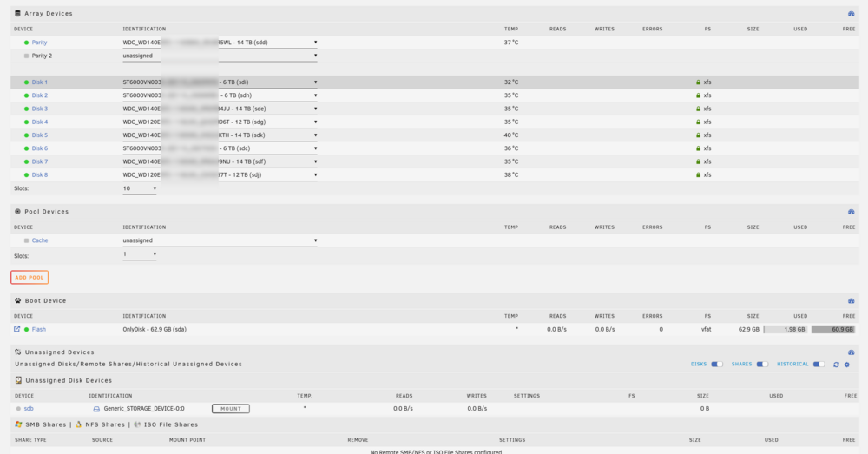
Task: Click the Flash vfat filesystem label
Action: (706, 329)
